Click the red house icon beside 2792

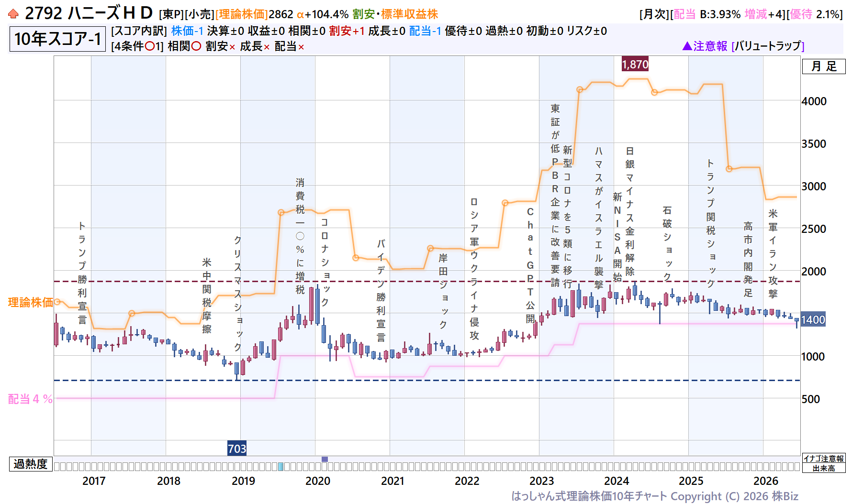tap(13, 14)
